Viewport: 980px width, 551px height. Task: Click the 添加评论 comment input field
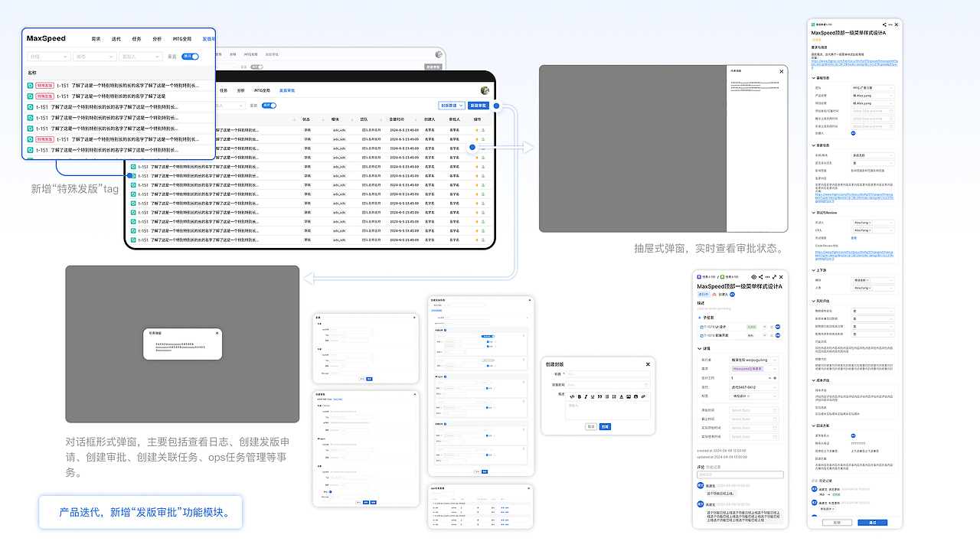[740, 474]
